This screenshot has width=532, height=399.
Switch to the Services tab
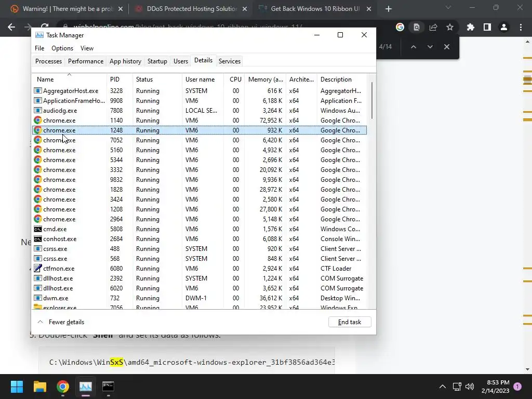click(x=229, y=61)
